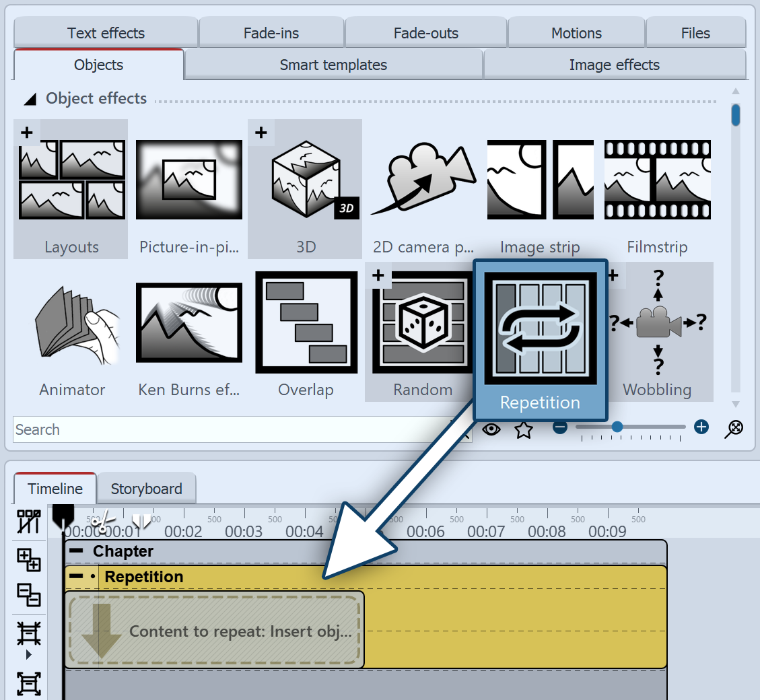
Task: Click the minus button to shrink thumbnails
Action: pos(560,427)
